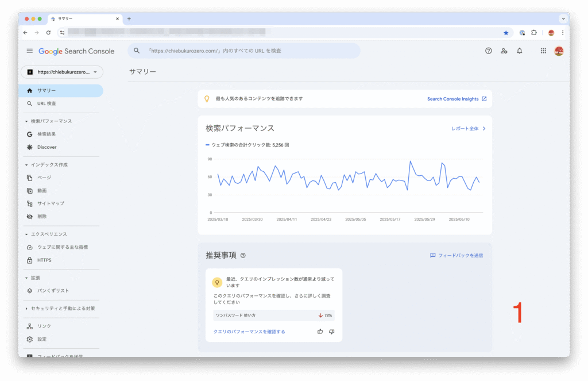Click the lightbulb icon in the insights banner
588x381 pixels.
pyautogui.click(x=207, y=99)
